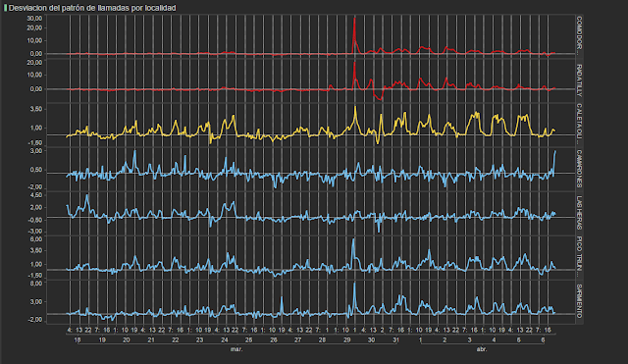Click the chart title 'Desviacion del patrón de llamadas'
This screenshot has height=364, width=628.
tap(75, 8)
